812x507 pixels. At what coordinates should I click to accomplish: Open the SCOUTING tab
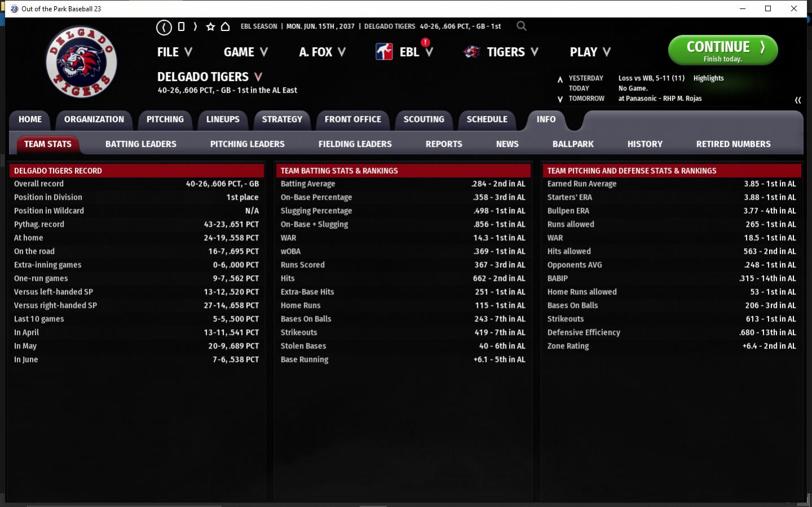[424, 120]
